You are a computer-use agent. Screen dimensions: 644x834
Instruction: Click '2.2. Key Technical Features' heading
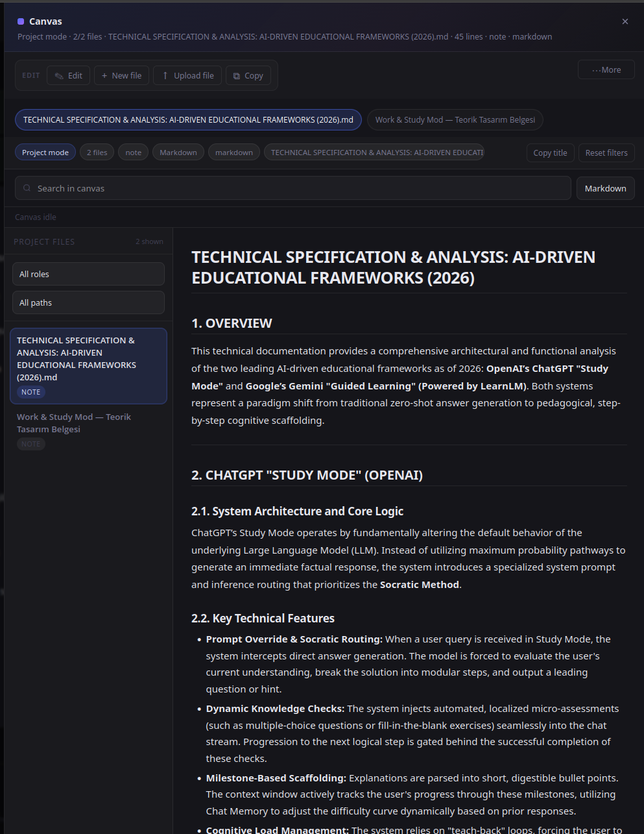(x=263, y=619)
